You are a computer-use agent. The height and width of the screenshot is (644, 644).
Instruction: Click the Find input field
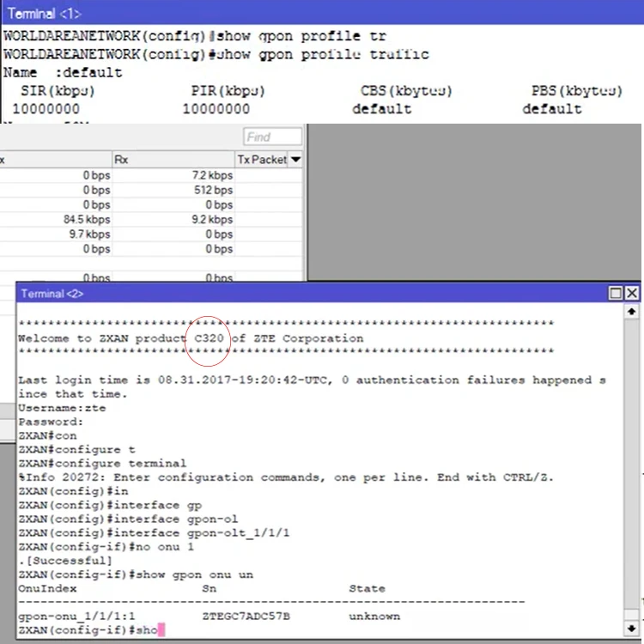pos(273,137)
